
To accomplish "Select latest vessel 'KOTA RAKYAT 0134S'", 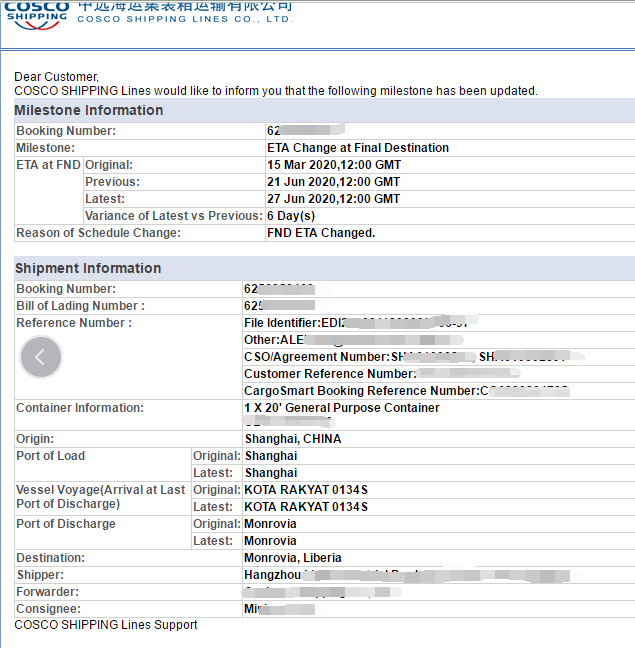I will (306, 507).
